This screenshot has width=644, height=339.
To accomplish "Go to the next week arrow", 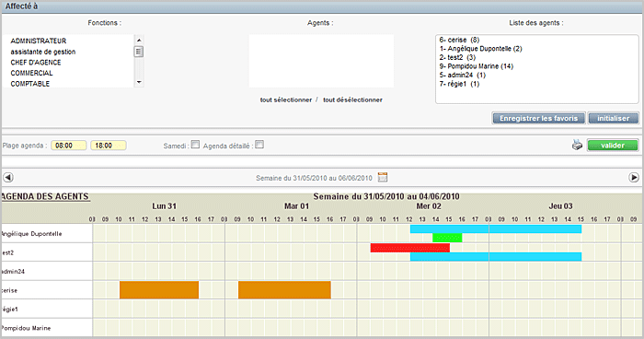I will 634,177.
